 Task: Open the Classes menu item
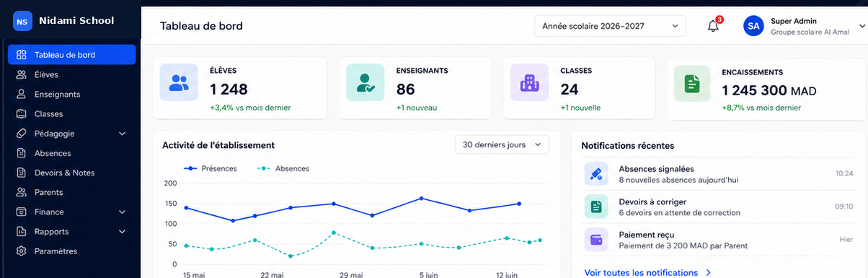pos(71,114)
